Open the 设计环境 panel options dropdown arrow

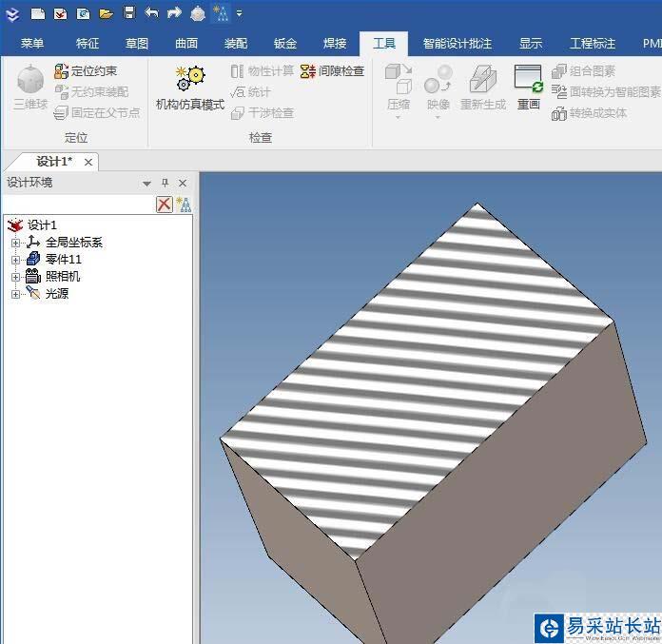pyautogui.click(x=146, y=184)
